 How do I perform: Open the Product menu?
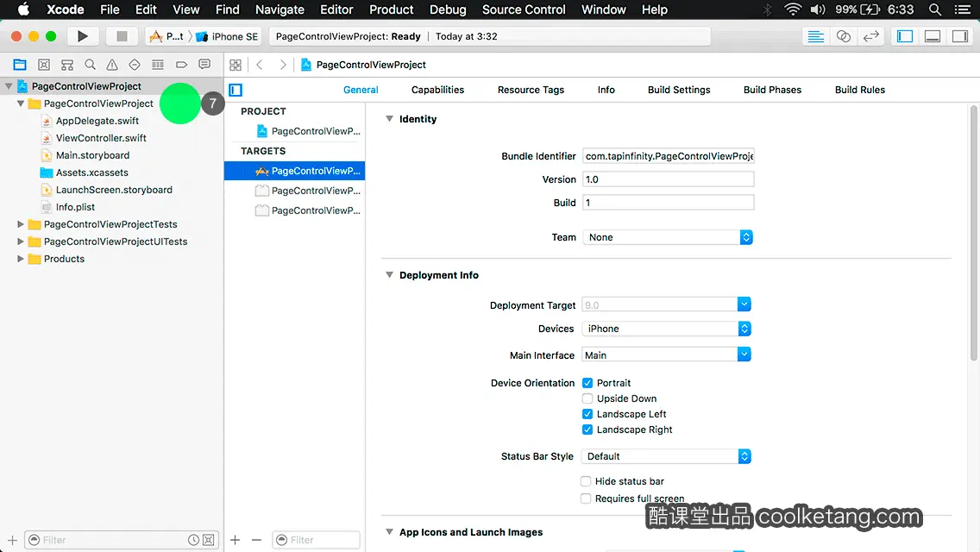(392, 9)
